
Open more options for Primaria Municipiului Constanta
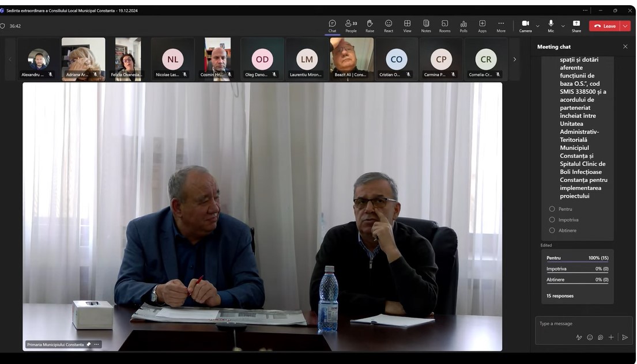point(97,344)
